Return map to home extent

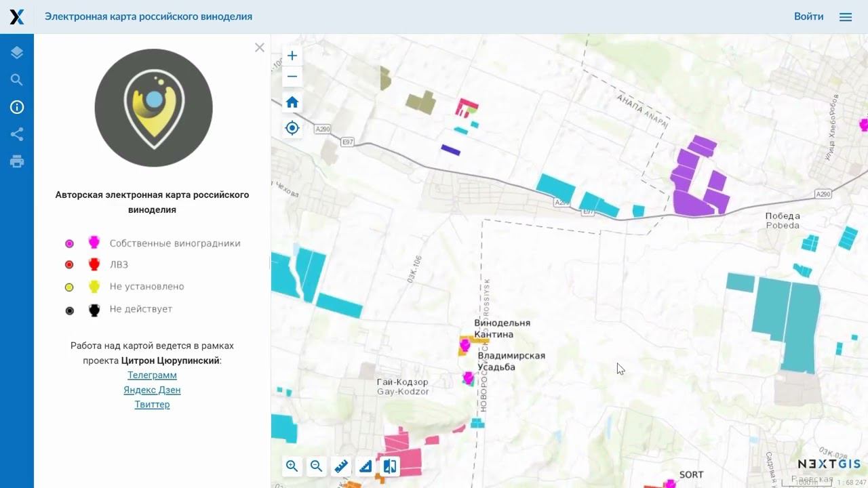pyautogui.click(x=292, y=102)
